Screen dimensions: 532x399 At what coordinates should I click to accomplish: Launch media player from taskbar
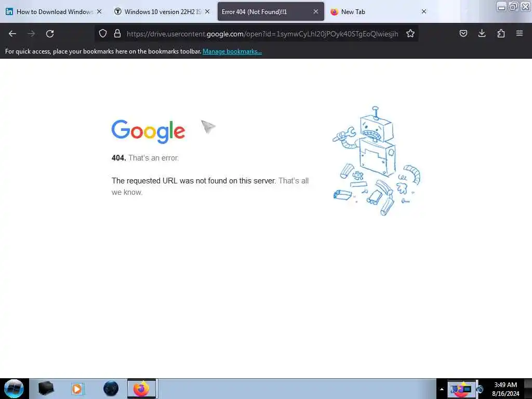(77, 389)
